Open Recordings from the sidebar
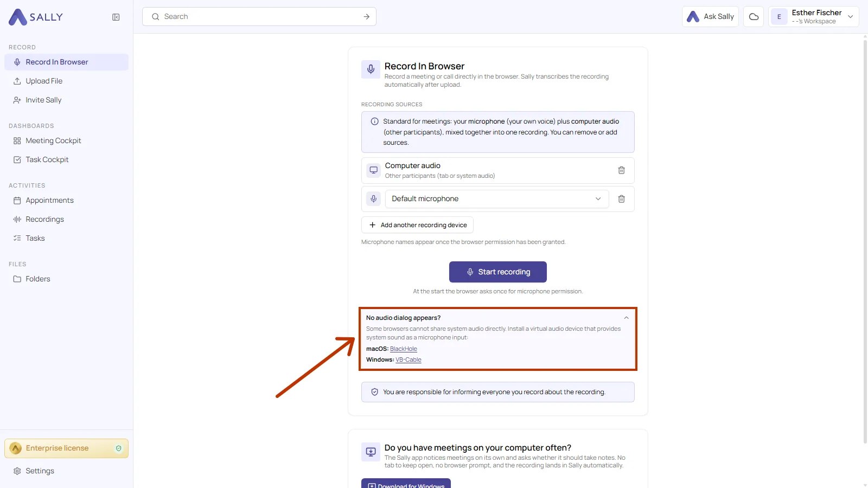This screenshot has height=488, width=868. coord(66,220)
